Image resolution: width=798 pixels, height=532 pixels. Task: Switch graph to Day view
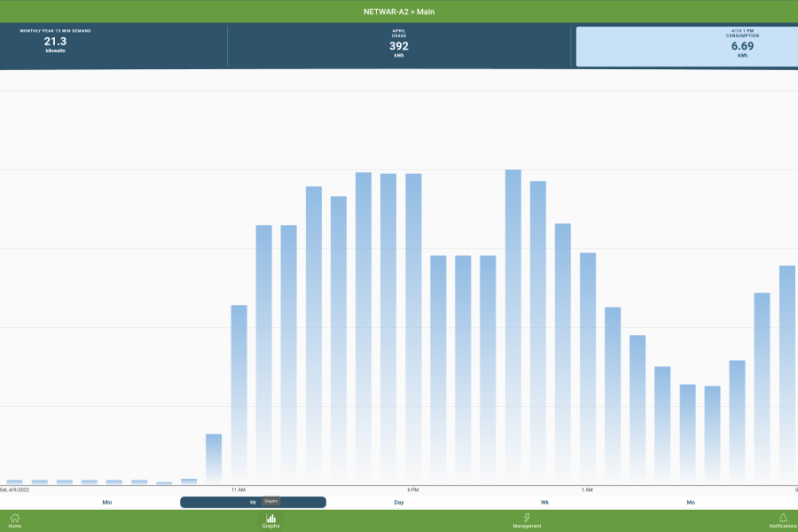(x=399, y=502)
